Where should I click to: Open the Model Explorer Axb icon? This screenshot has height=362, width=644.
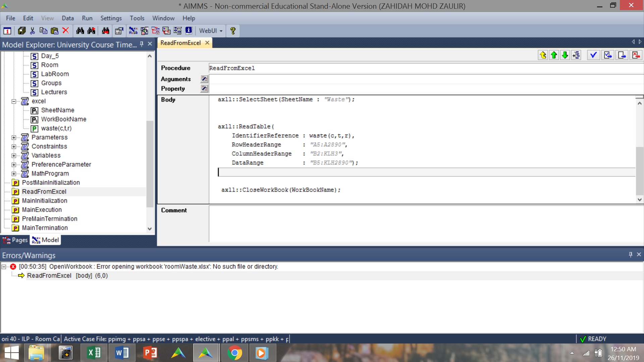point(133,31)
